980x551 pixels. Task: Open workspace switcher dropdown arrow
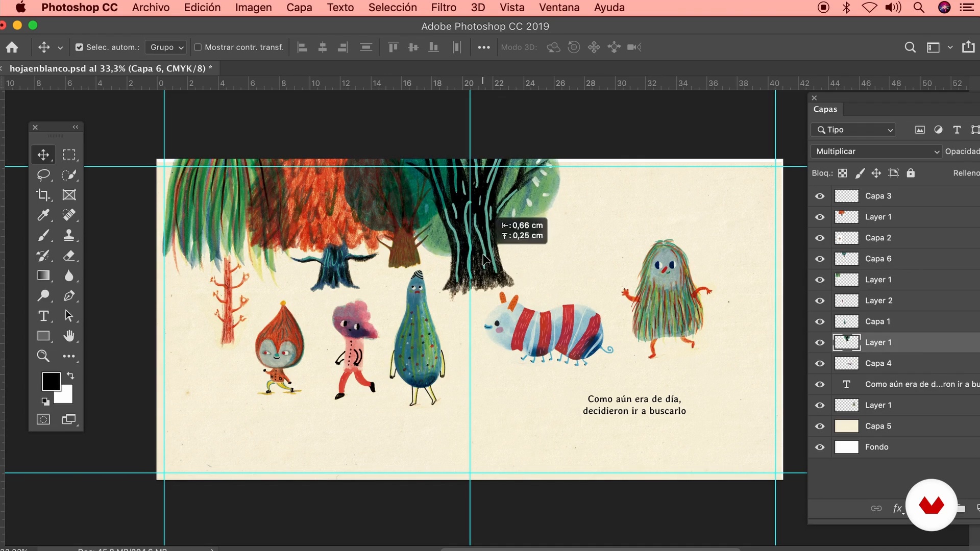point(950,47)
